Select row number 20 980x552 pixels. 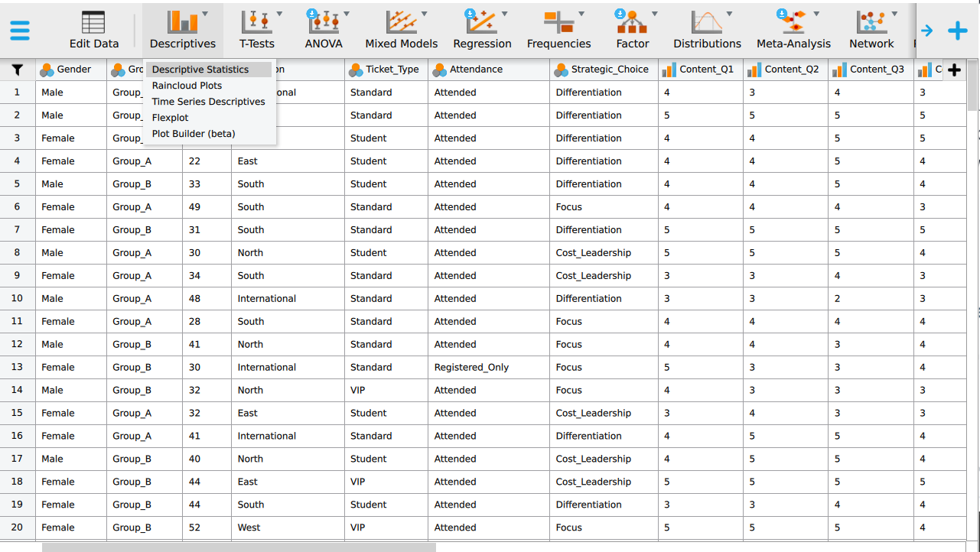pos(18,528)
